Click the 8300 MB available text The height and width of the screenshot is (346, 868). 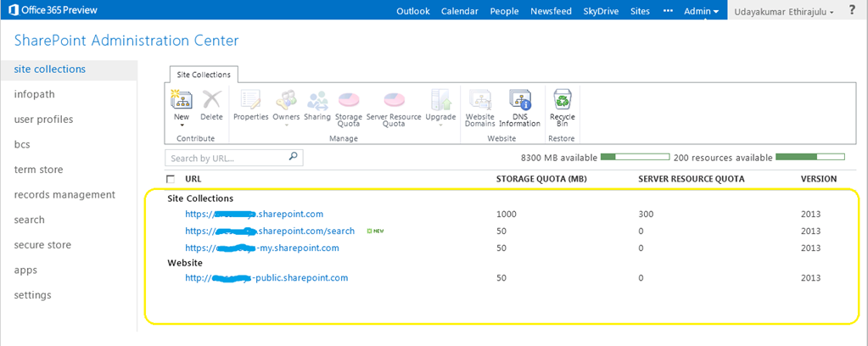(559, 158)
